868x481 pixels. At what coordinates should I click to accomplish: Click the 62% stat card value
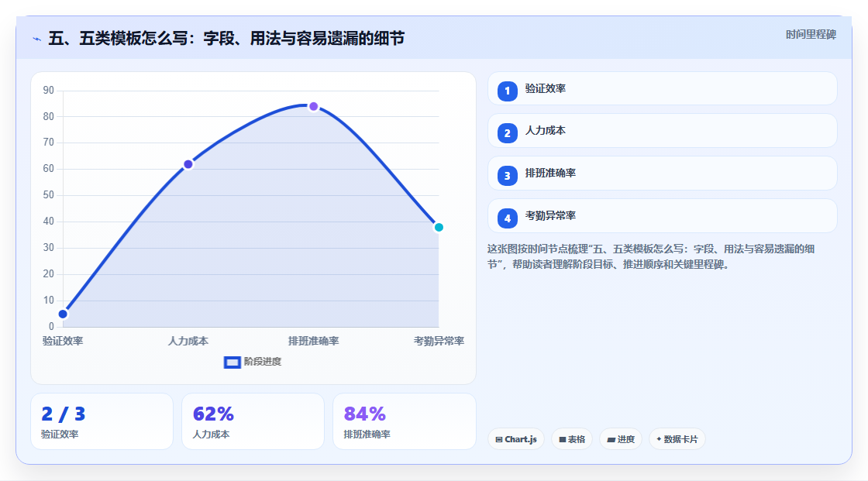point(213,414)
